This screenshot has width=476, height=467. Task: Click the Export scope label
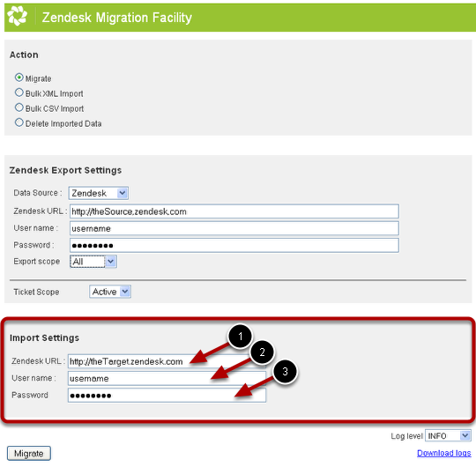(37, 262)
